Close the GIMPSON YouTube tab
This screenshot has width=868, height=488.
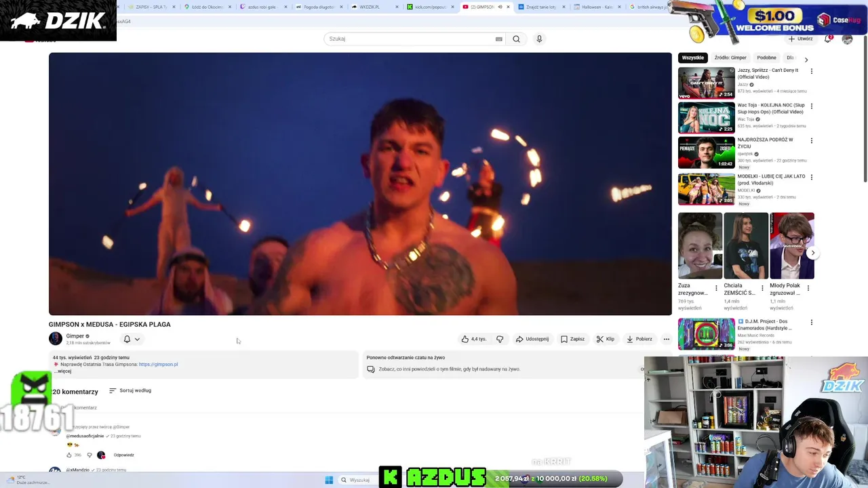(x=508, y=7)
